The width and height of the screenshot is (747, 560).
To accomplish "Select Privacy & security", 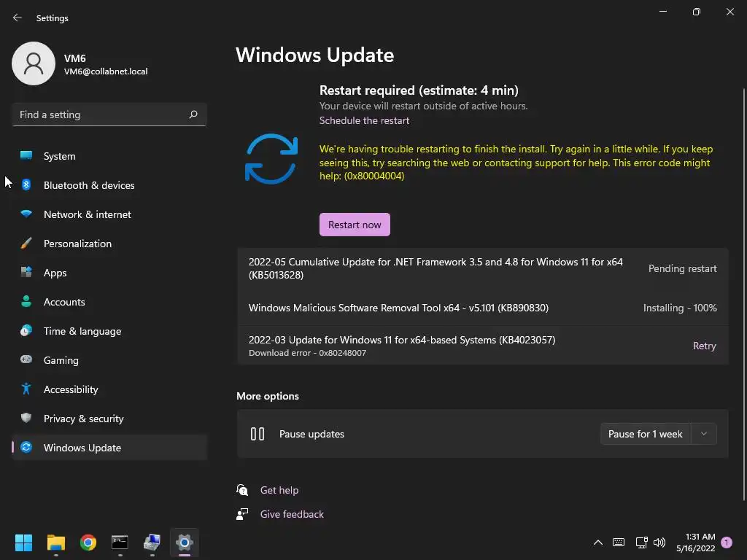I will tap(109, 419).
